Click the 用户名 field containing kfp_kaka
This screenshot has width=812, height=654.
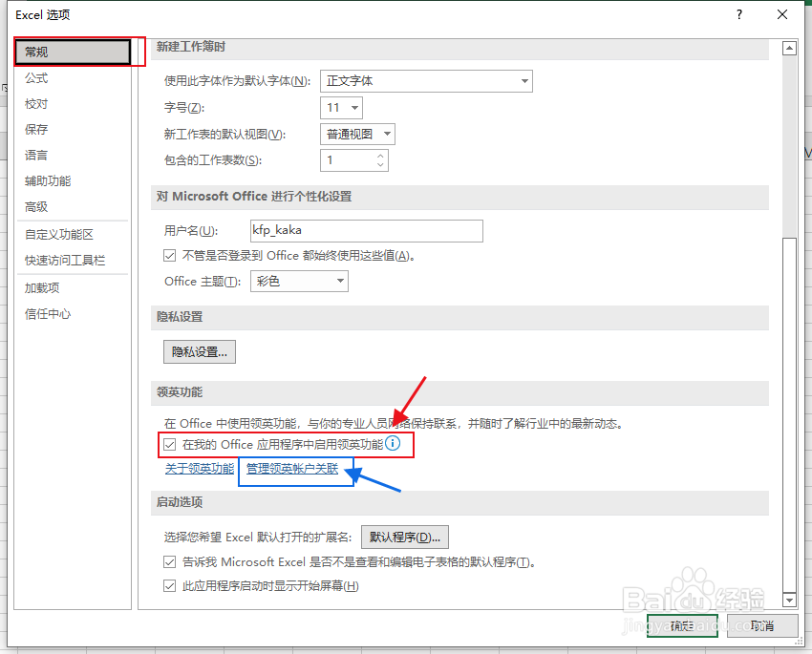[367, 231]
